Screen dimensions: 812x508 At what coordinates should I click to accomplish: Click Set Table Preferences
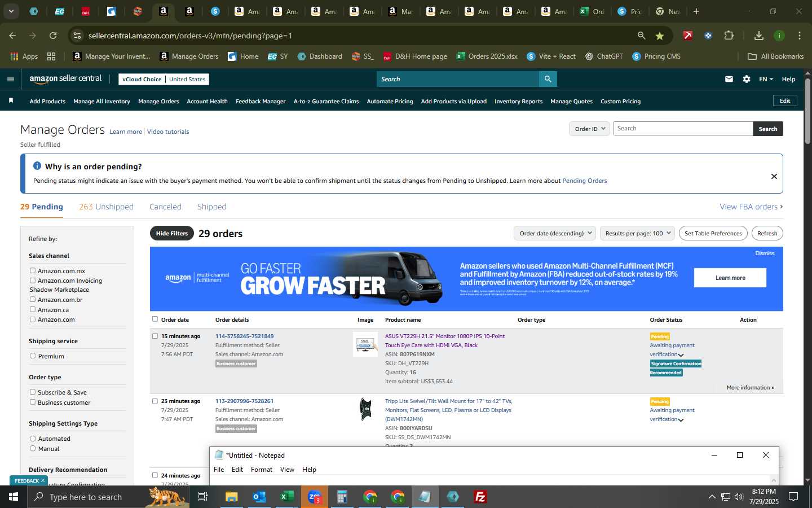click(713, 233)
